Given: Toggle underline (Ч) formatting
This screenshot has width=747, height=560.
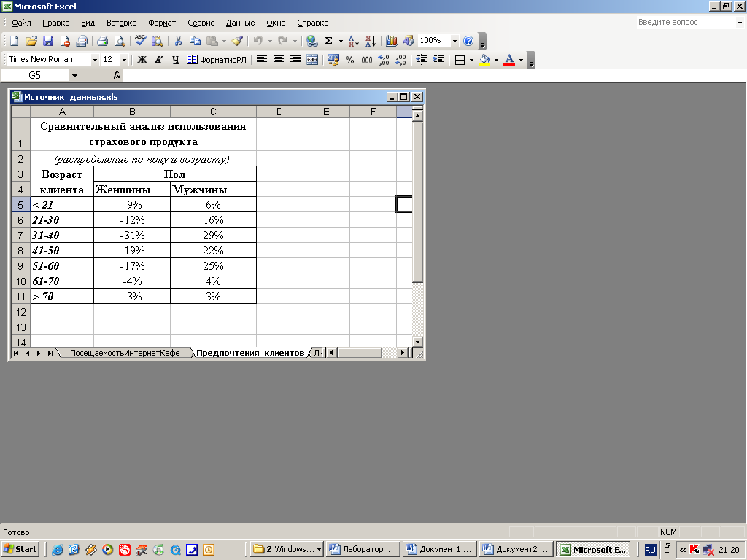Looking at the screenshot, I should [176, 60].
